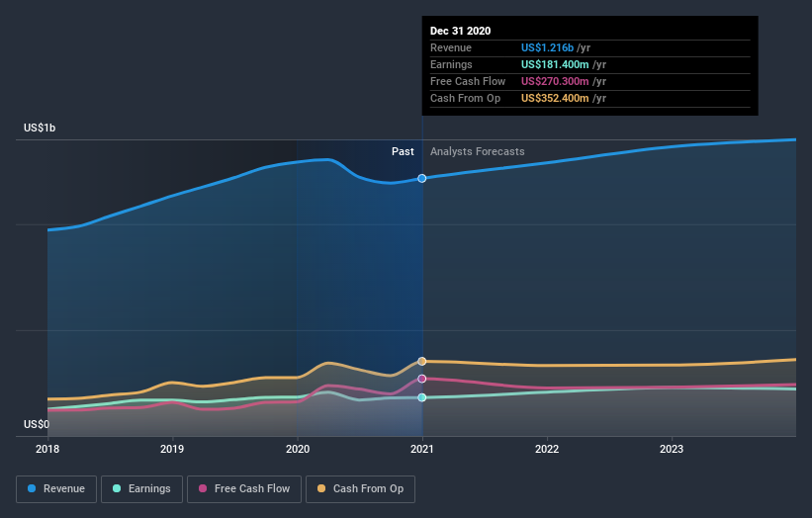This screenshot has height=518, width=812.
Task: Click the blue dot in Revenue legend
Action: tap(32, 488)
